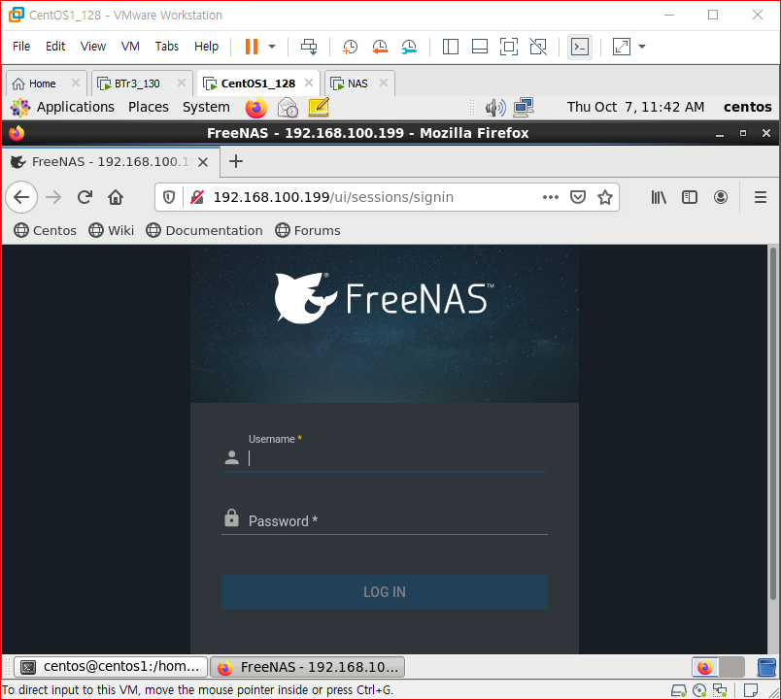Image resolution: width=781 pixels, height=700 pixels.
Task: Open the power options dropdown arrow beside pause
Action: [x=272, y=47]
